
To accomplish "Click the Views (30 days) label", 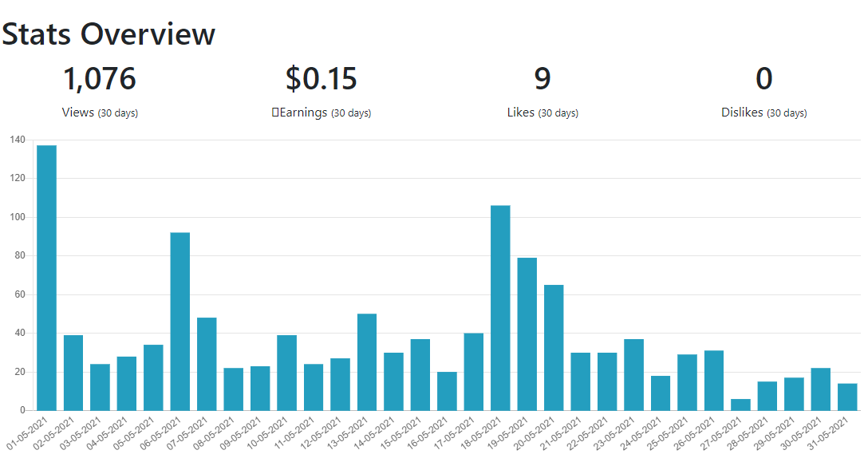I will pos(100,113).
